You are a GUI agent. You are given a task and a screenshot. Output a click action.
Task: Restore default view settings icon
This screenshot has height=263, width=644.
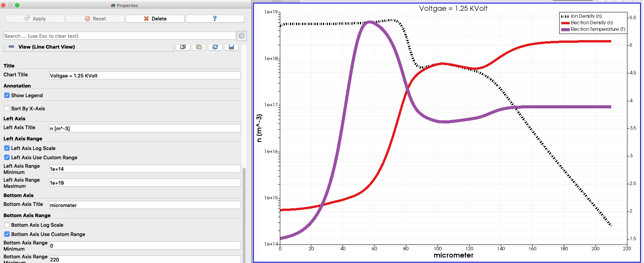click(x=215, y=47)
